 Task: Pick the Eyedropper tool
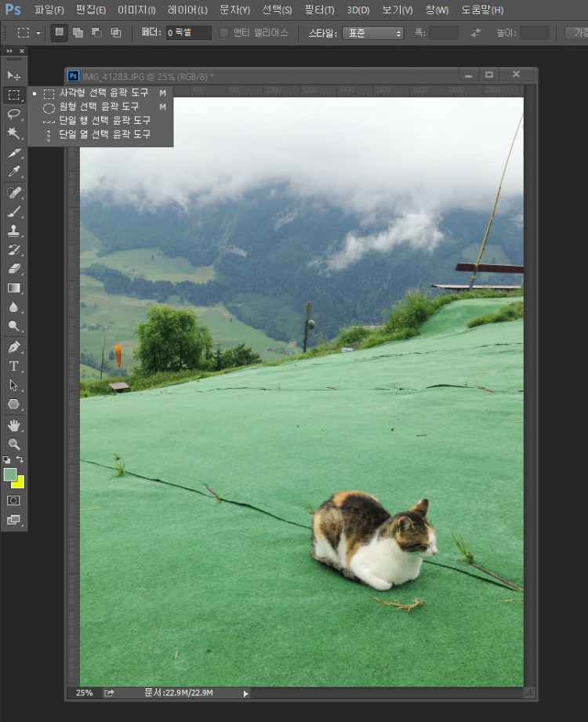point(13,172)
